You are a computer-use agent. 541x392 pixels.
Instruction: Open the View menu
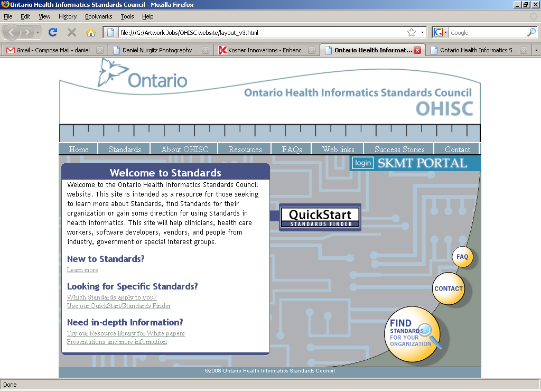tap(44, 16)
